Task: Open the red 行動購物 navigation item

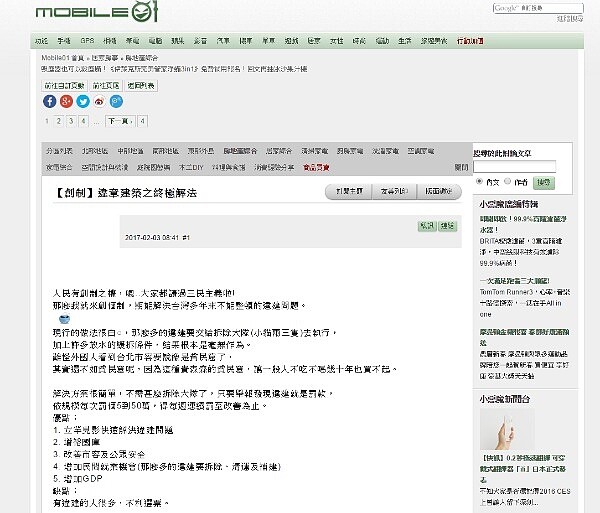Action: point(470,41)
